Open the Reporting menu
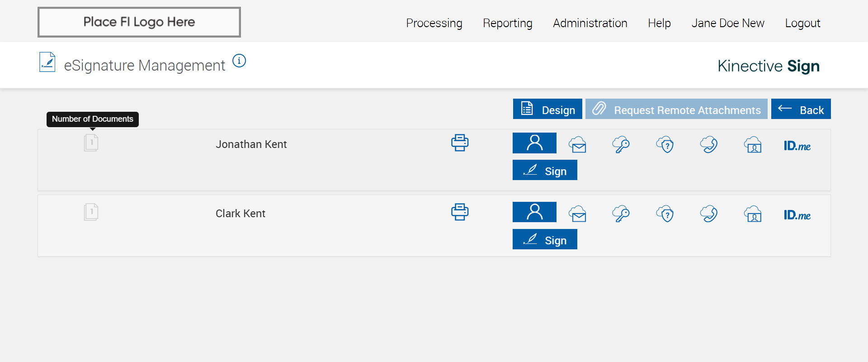 (x=507, y=23)
